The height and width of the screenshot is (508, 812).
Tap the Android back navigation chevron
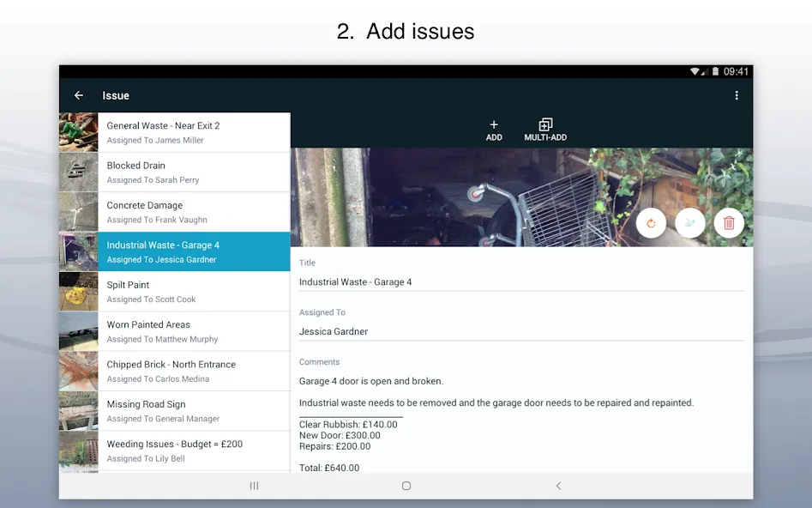pos(558,486)
